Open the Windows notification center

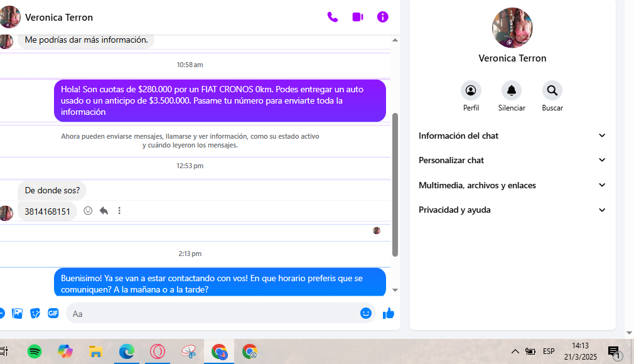(615, 352)
